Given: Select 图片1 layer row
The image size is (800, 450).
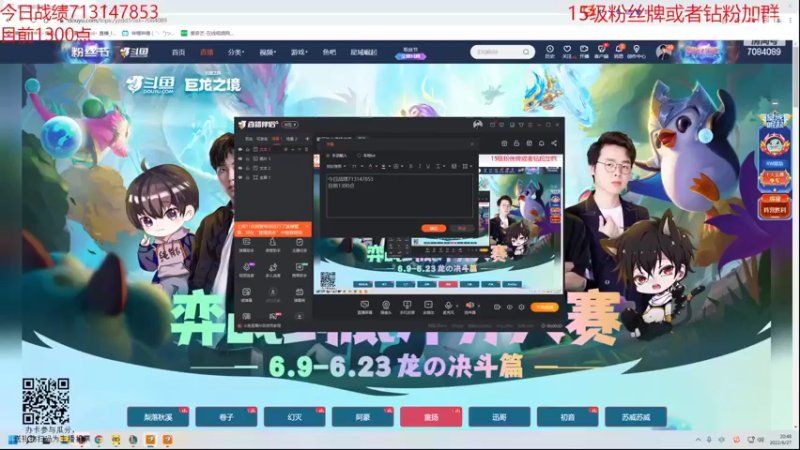Looking at the screenshot, I should [x=272, y=159].
